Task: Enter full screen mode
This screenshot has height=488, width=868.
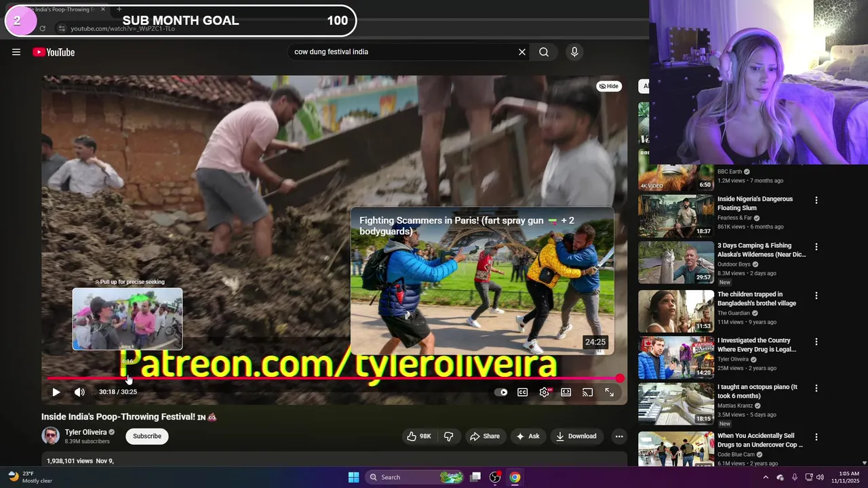Action: pyautogui.click(x=610, y=392)
